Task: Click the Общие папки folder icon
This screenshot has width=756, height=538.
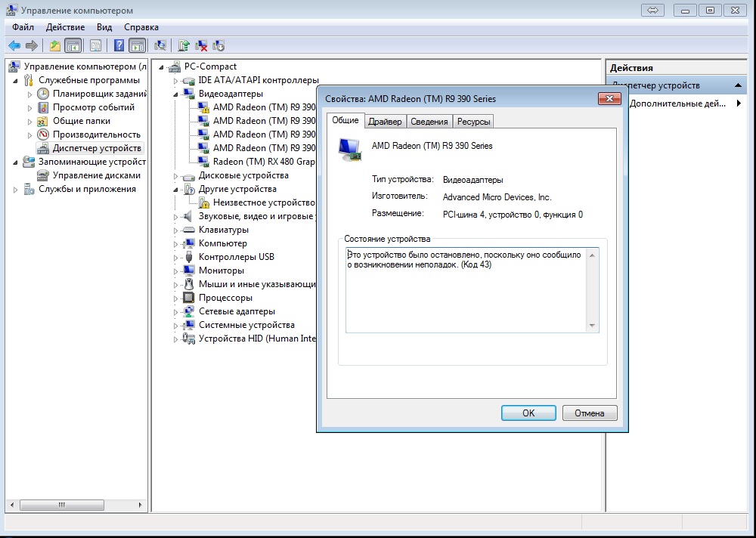Action: (43, 121)
